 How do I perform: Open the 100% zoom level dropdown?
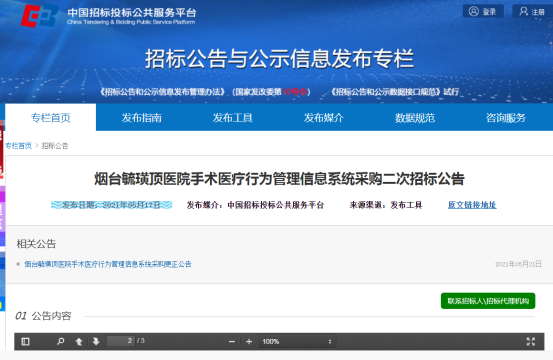(297, 341)
